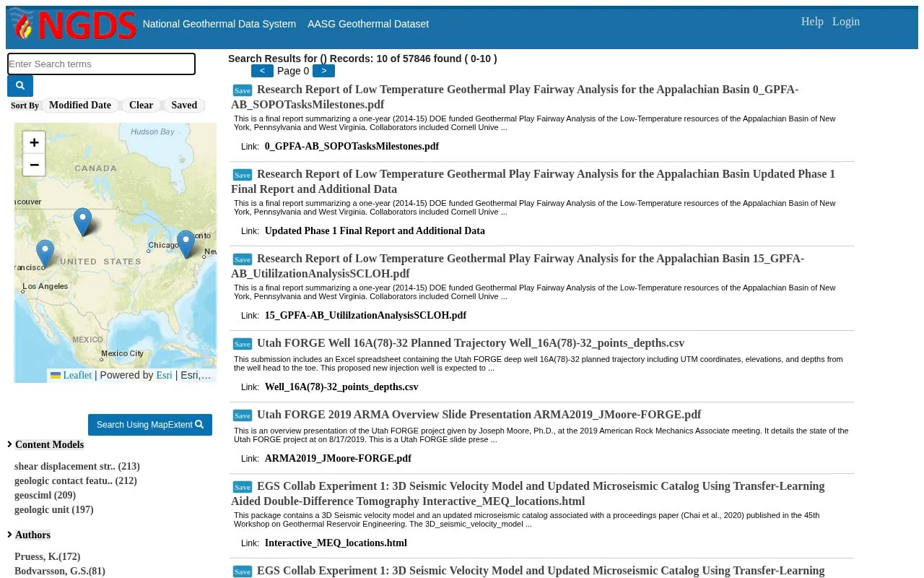Open AASG Geothermal Dataset nav item
This screenshot has height=578, width=924.
[x=368, y=24]
